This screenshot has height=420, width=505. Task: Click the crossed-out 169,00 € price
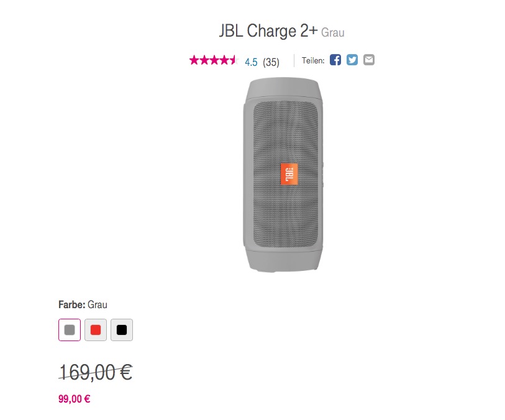pos(96,372)
